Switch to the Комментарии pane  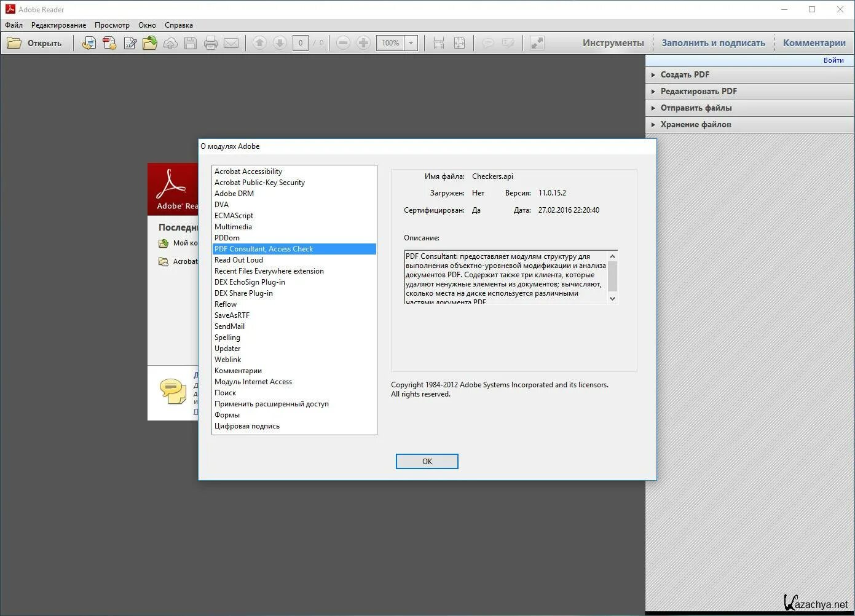click(x=814, y=43)
